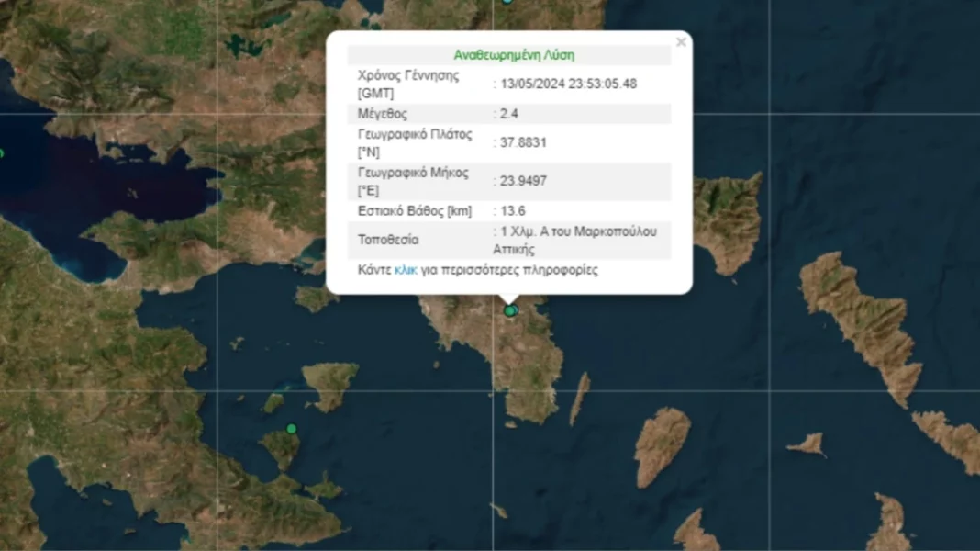The image size is (980, 551).
Task: Close the earthquake info popup
Action: [681, 42]
